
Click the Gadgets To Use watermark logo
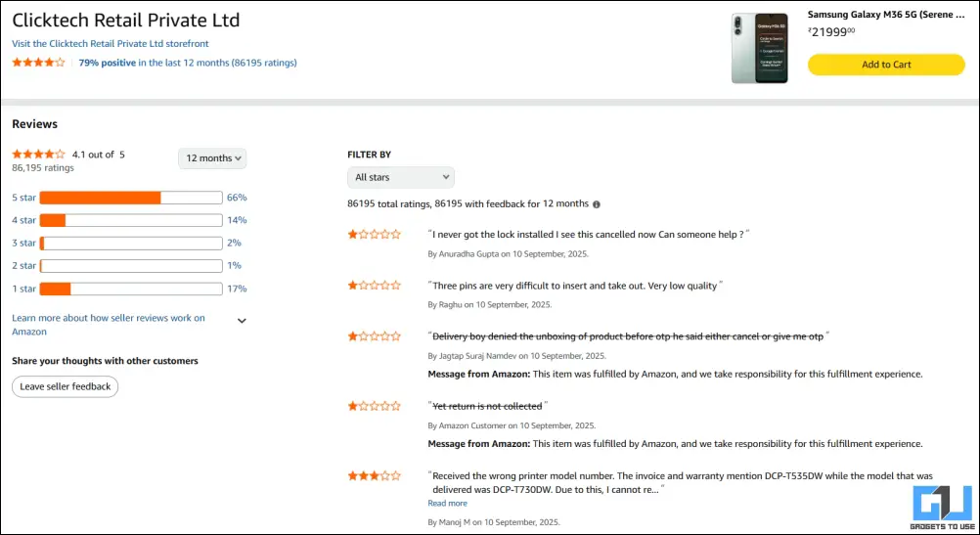pos(943,507)
